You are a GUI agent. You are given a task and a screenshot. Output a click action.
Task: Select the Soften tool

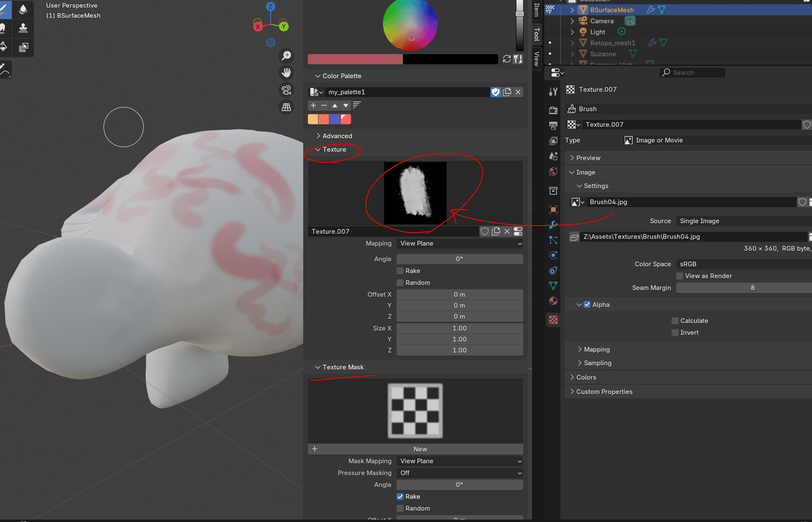pos(24,9)
